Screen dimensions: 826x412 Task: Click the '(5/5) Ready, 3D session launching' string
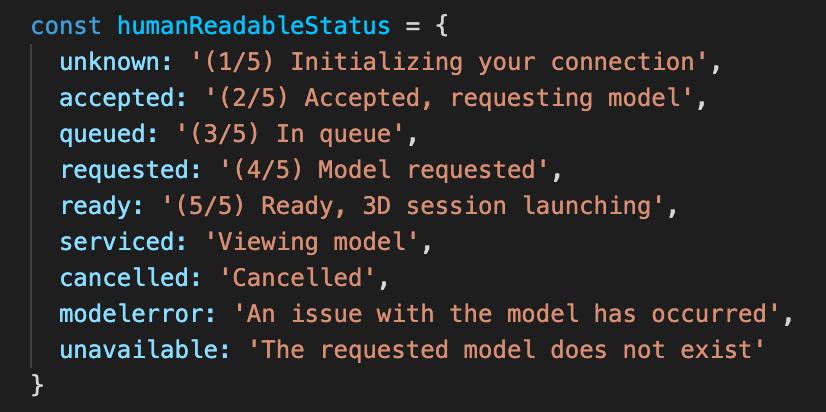tap(412, 206)
